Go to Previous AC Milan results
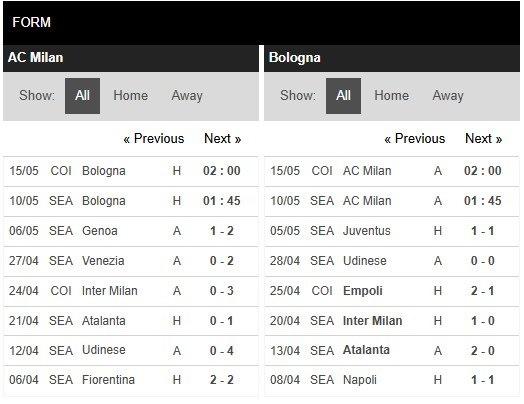The width and height of the screenshot is (524, 404). pyautogui.click(x=154, y=138)
